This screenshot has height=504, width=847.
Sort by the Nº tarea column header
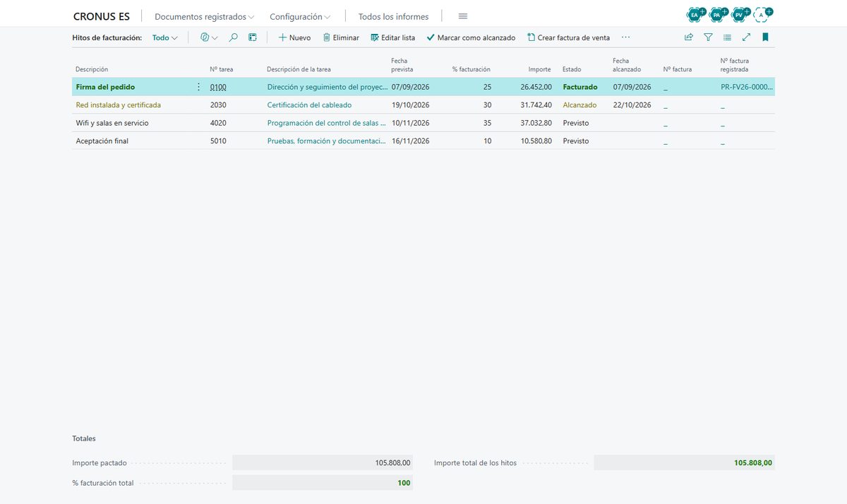point(222,69)
